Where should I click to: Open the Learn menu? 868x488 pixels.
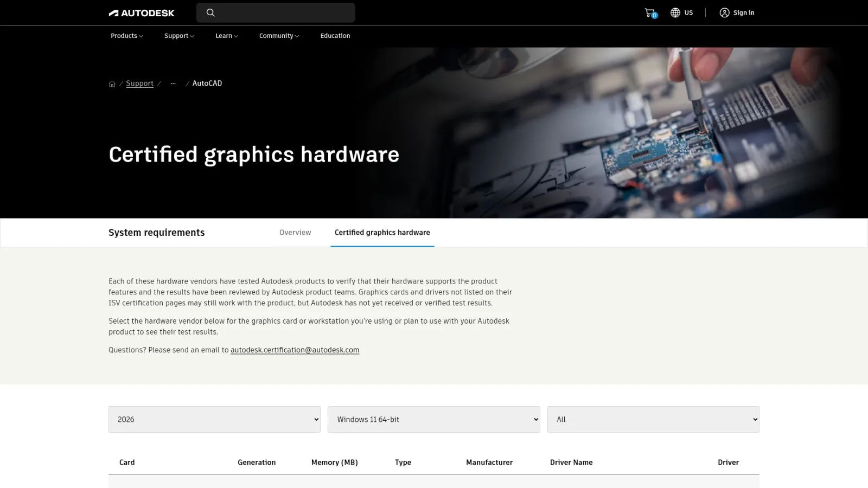[227, 36]
